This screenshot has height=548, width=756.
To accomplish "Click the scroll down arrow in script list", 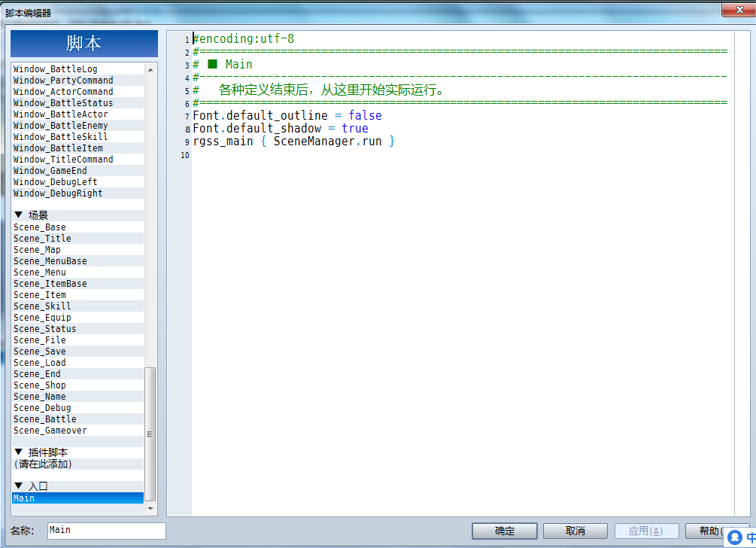I will (x=150, y=508).
